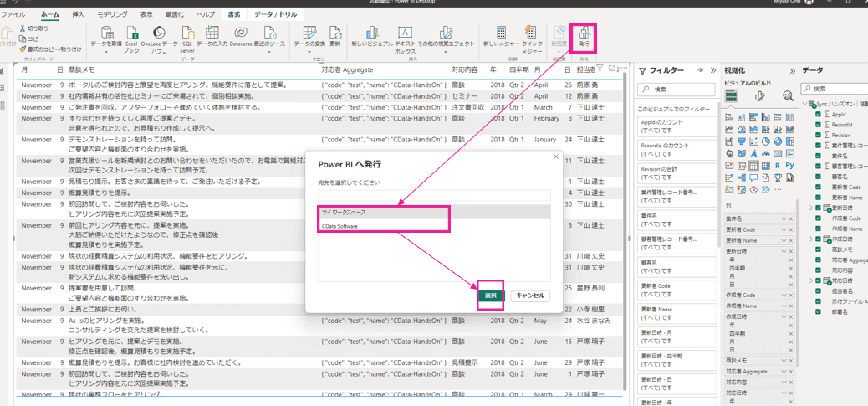Select the table visual icon in 視覚化
Screen dimensions: 868x406
[753, 165]
